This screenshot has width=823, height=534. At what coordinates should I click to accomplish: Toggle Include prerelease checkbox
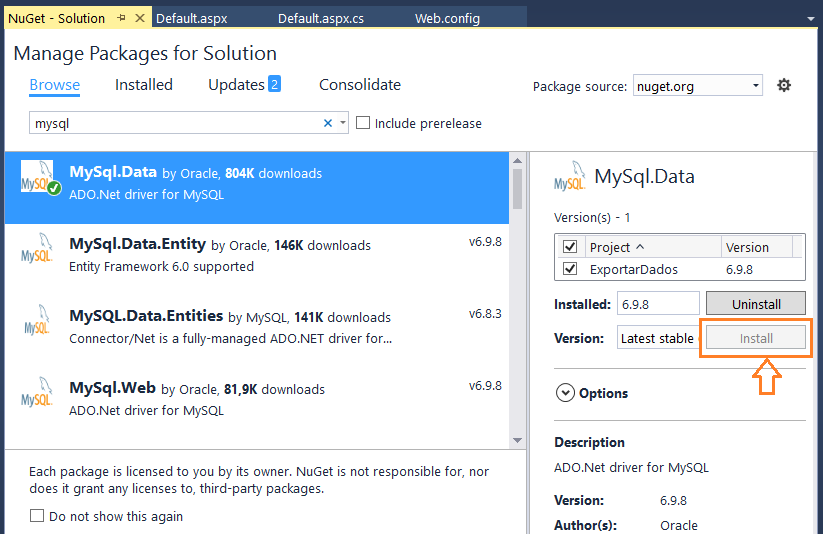(363, 123)
